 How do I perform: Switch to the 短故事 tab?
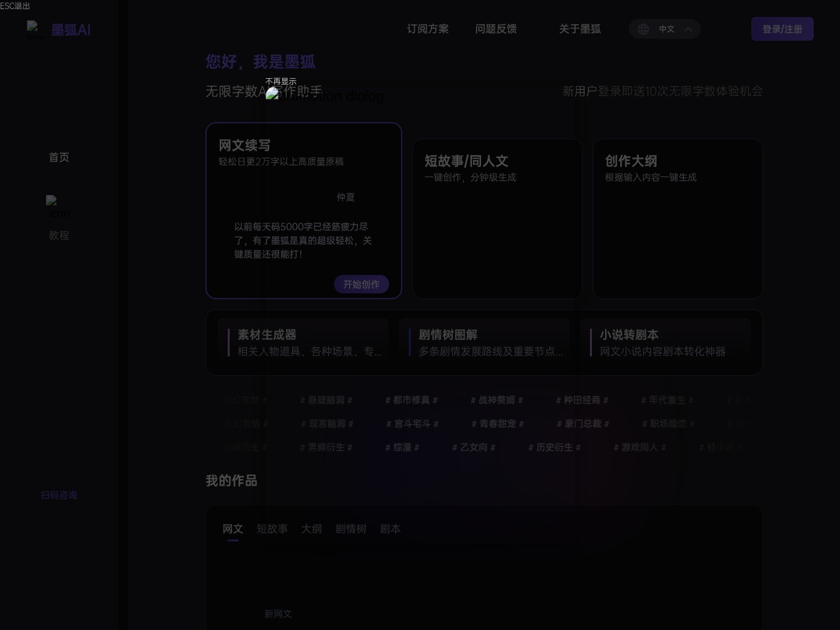pos(272,529)
